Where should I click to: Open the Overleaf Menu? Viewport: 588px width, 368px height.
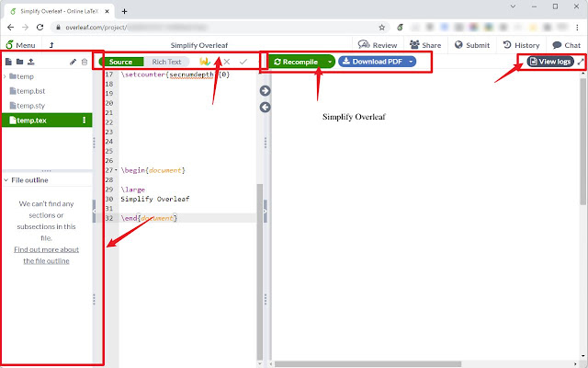20,45
